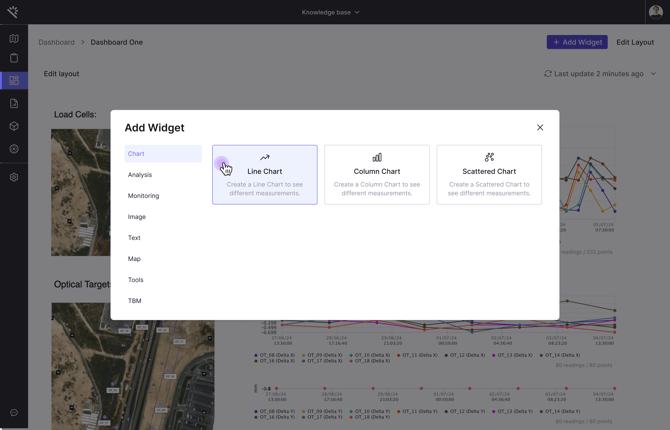
Task: Open settings gear in left sidebar
Action: (x=14, y=177)
